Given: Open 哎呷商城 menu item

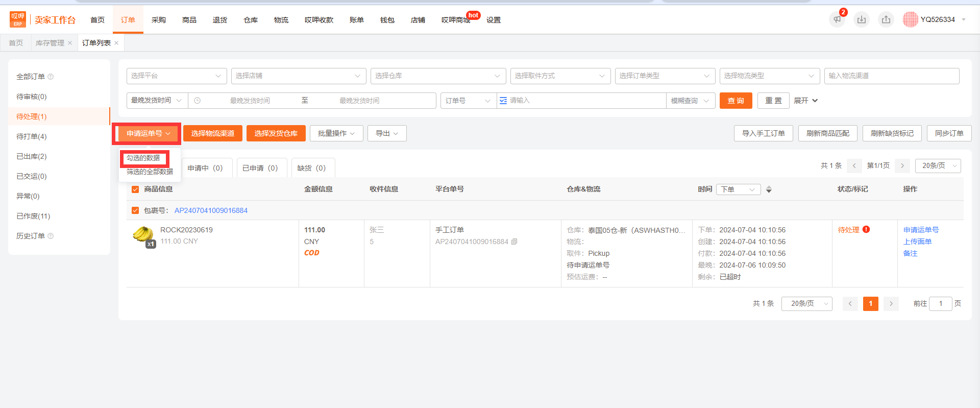Looking at the screenshot, I should tap(456, 20).
